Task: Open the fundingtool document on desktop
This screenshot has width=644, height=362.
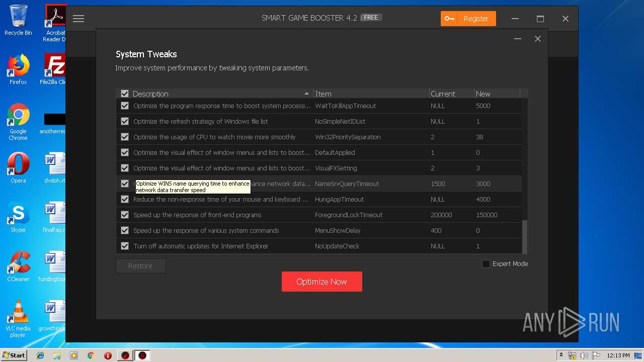Action: tap(52, 266)
